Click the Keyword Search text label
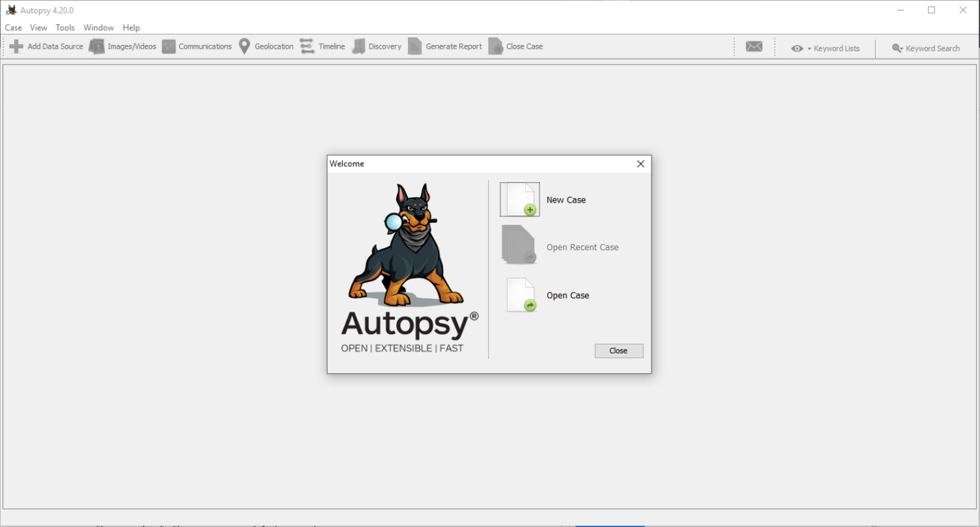 coord(932,49)
